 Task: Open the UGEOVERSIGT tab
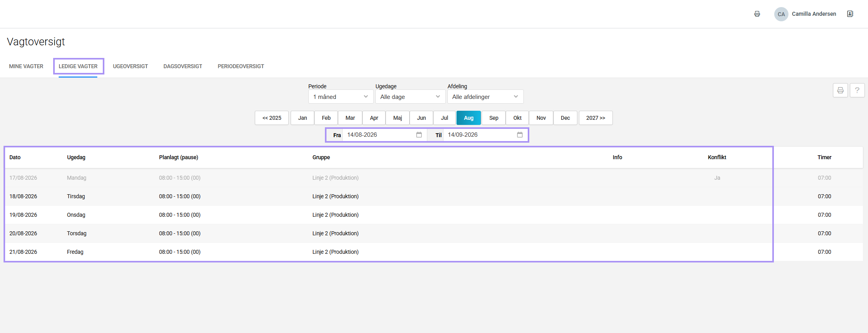(x=130, y=66)
